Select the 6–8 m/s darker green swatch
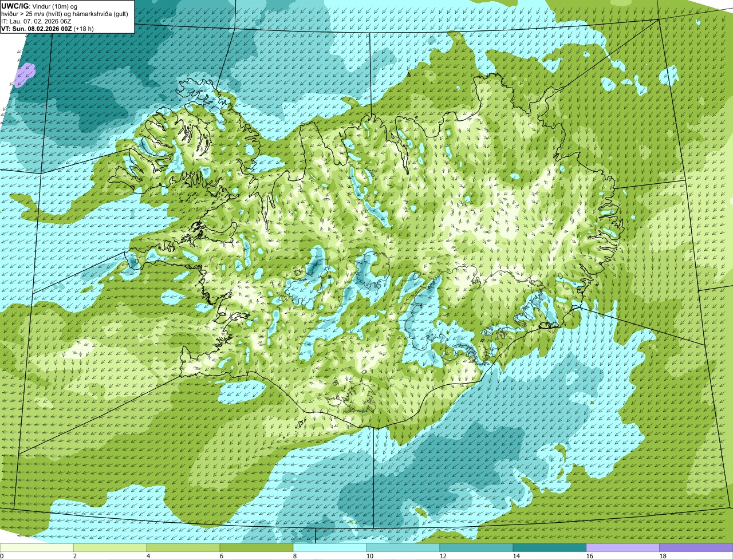Image resolution: width=733 pixels, height=560 pixels. pyautogui.click(x=257, y=547)
